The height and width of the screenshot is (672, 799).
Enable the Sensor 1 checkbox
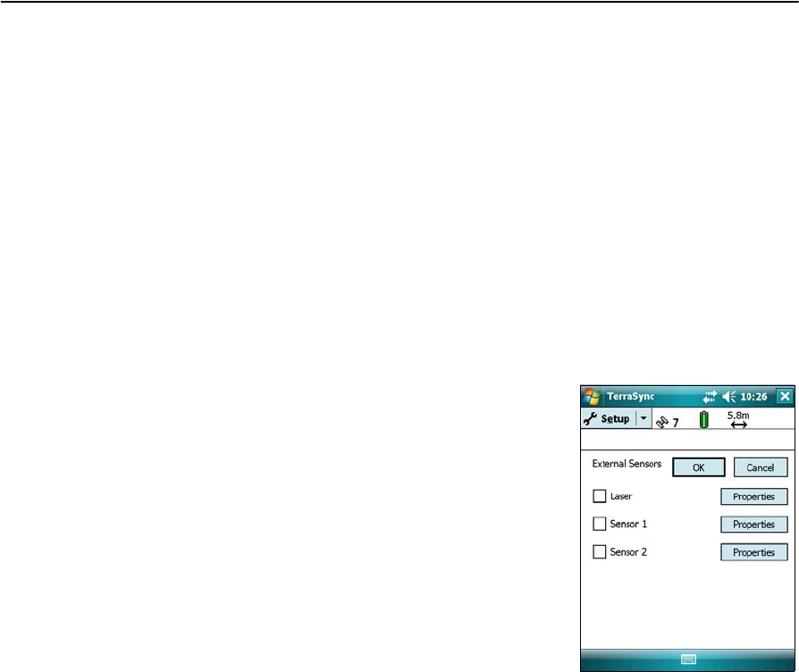point(599,524)
